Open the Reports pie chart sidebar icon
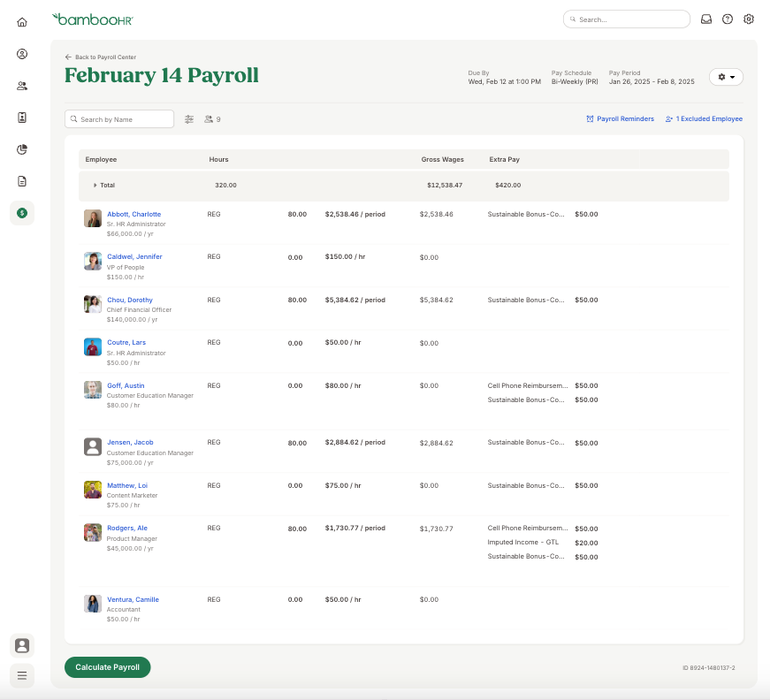770x700 pixels. click(x=21, y=149)
